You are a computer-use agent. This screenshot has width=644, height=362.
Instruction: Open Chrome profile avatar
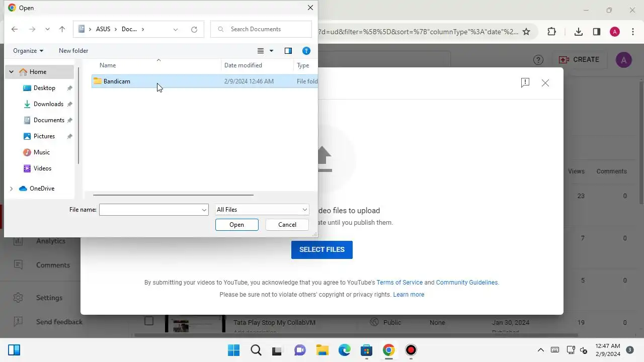[615, 32]
